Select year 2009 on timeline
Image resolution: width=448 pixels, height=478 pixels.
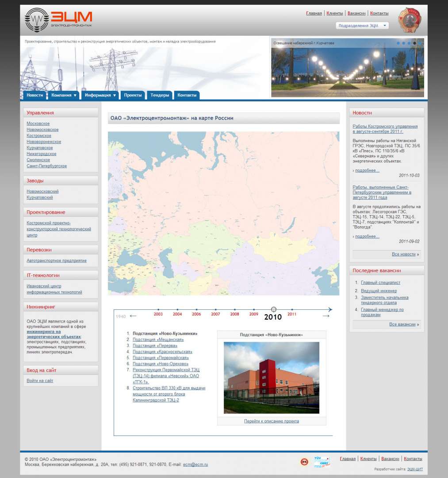coord(254,314)
